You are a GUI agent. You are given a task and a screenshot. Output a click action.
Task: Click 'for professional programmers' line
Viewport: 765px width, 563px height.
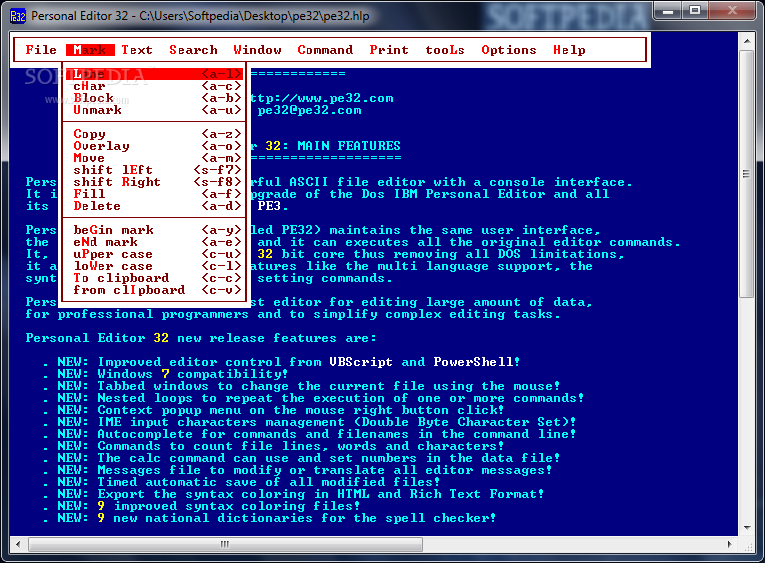click(x=293, y=314)
